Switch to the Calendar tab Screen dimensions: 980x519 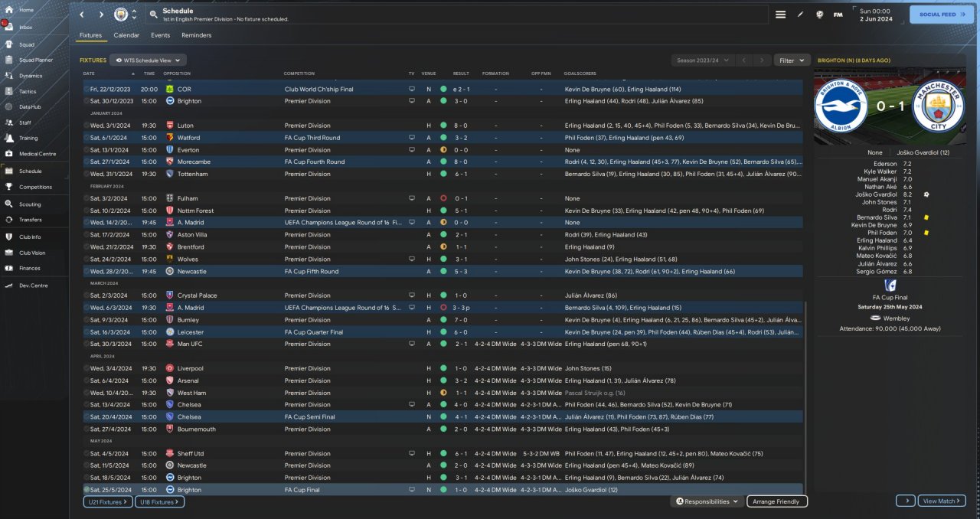tap(126, 35)
